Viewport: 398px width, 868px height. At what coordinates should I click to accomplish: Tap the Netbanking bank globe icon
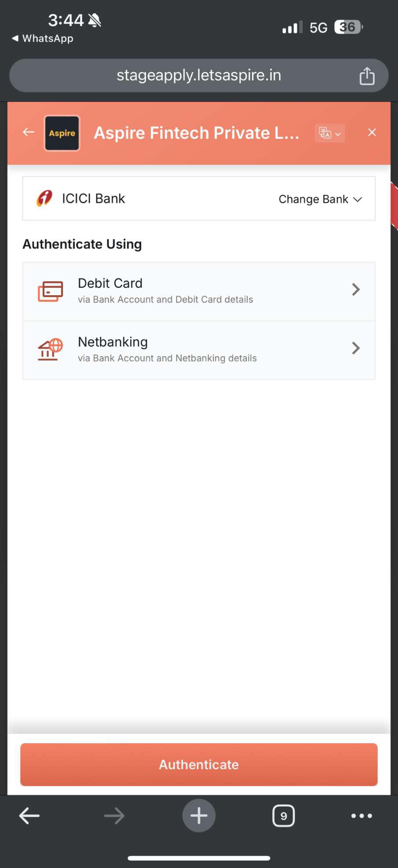[x=50, y=350]
